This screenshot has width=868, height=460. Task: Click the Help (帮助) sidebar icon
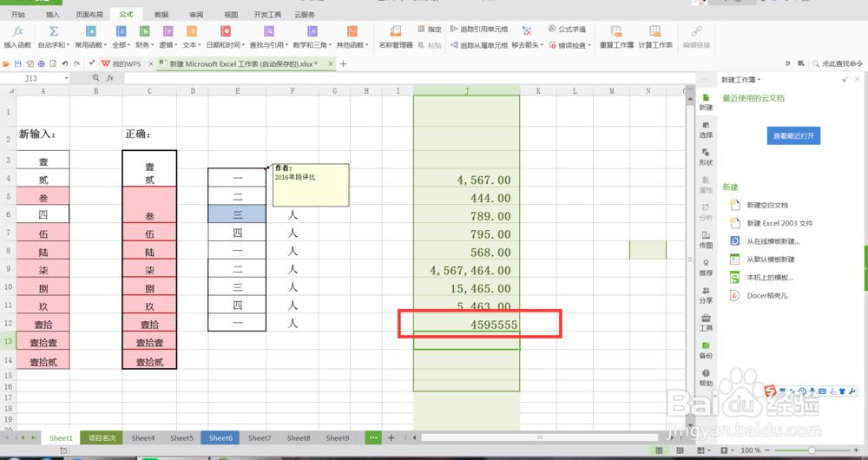point(706,378)
